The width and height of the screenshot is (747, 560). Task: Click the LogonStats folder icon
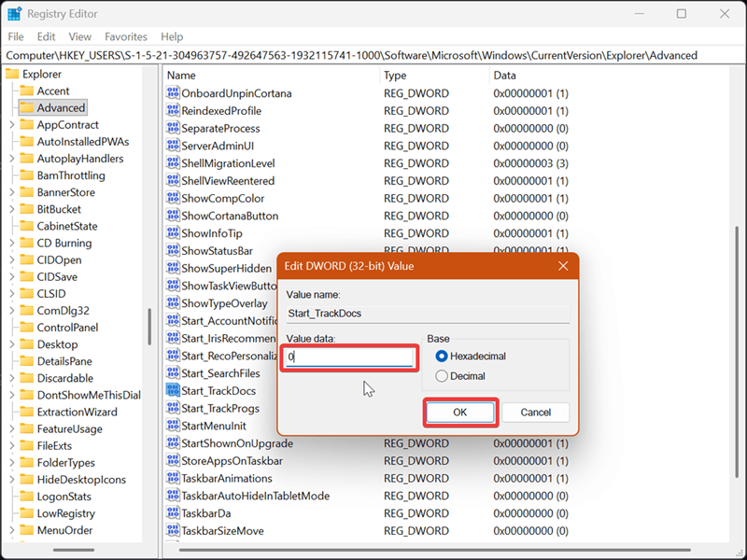(27, 497)
